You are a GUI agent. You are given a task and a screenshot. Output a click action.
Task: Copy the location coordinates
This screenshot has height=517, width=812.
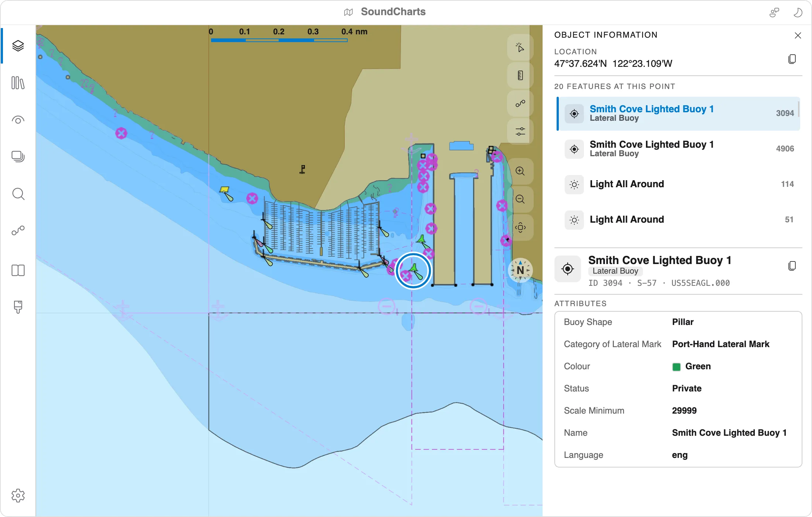tap(792, 59)
